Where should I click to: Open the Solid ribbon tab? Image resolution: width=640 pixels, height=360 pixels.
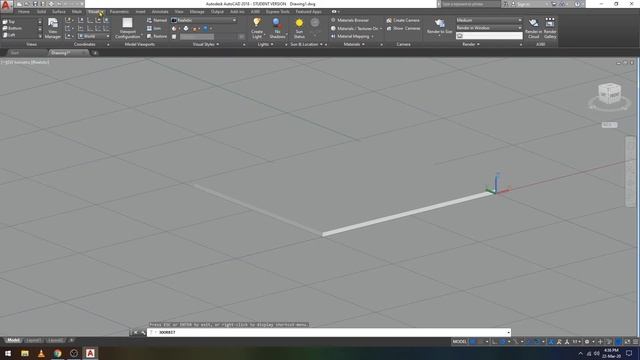click(x=41, y=12)
